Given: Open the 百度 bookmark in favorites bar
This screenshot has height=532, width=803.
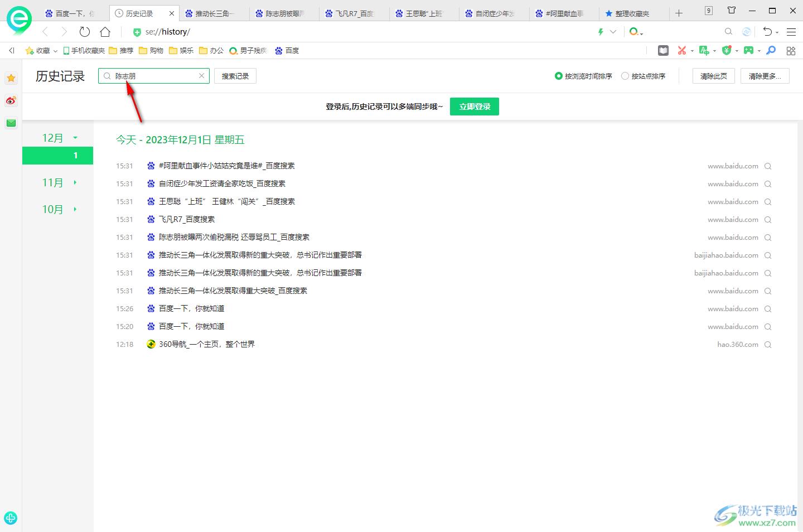Looking at the screenshot, I should [x=287, y=51].
